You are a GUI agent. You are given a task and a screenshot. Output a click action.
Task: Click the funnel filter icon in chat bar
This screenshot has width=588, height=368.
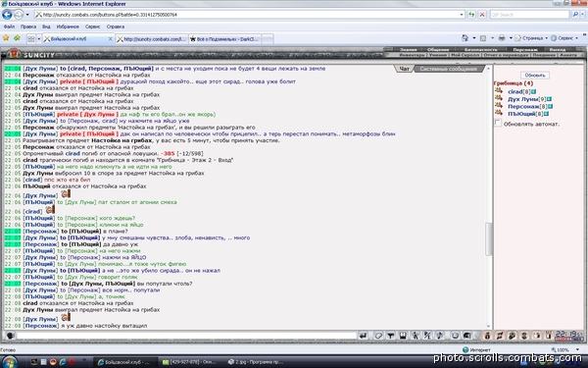point(390,336)
